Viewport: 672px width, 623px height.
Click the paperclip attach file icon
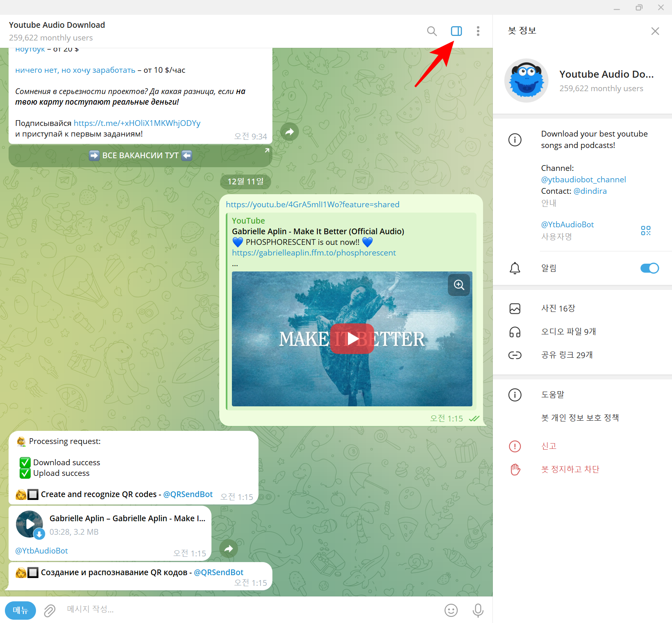coord(49,610)
